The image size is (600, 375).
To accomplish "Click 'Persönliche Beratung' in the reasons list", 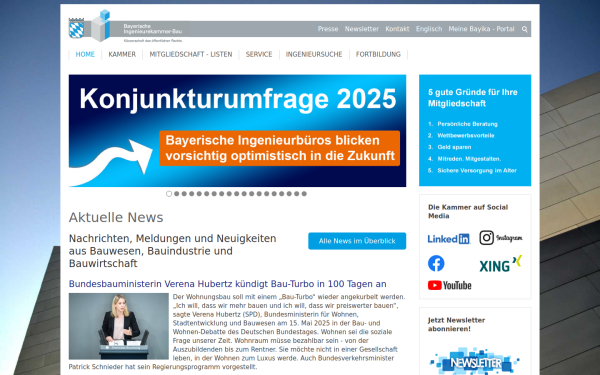I will coord(467,124).
